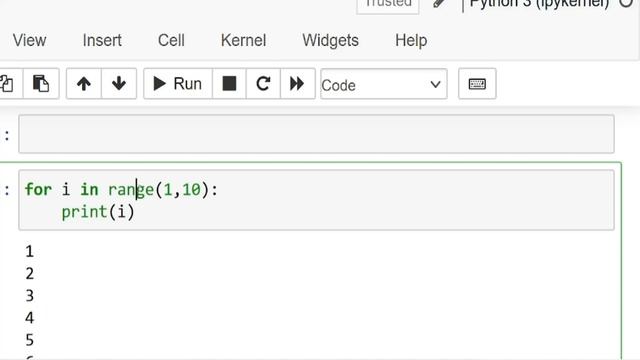Open the command palette keyboard icon
640x360 pixels.
477,84
